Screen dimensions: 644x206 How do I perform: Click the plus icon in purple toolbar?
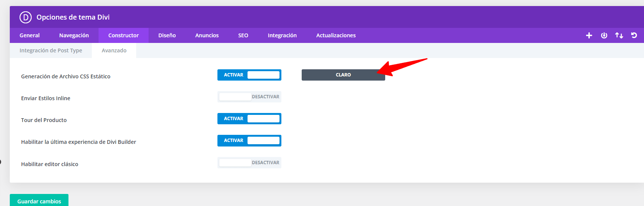[589, 35]
